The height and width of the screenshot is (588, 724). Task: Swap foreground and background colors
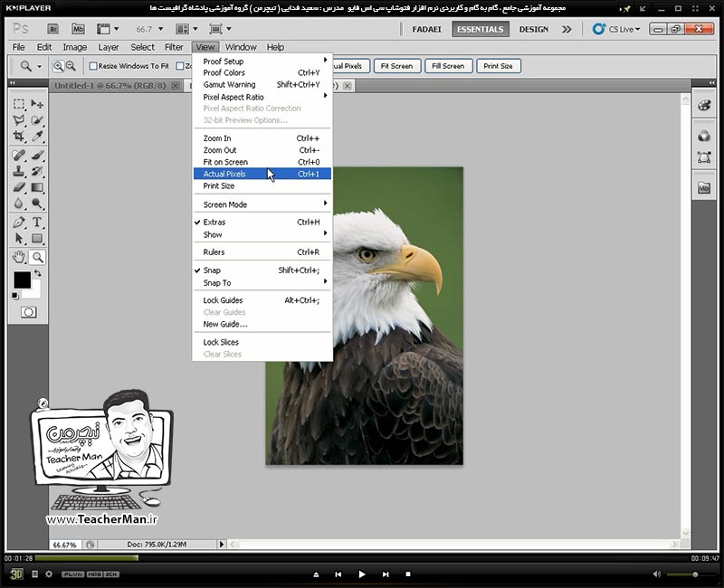pyautogui.click(x=38, y=273)
